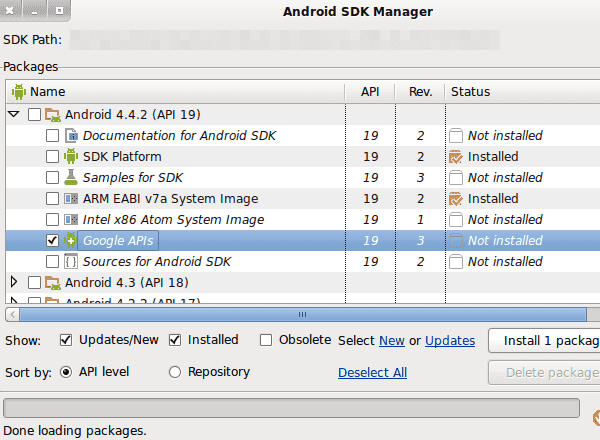Toggle the Installed show filter
The image size is (600, 440).
(175, 340)
